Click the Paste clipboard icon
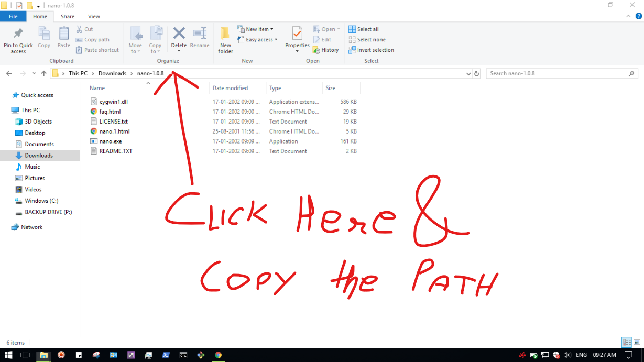This screenshot has height=362, width=644. click(64, 34)
